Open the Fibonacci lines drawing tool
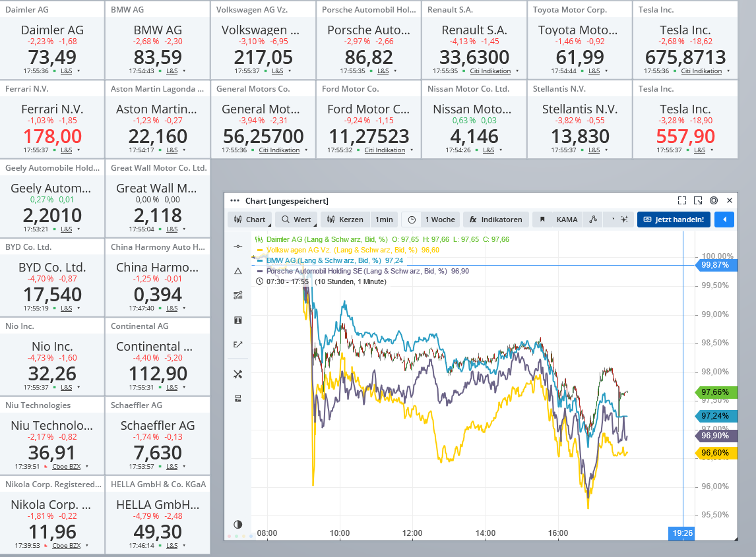This screenshot has width=756, height=557. (238, 295)
